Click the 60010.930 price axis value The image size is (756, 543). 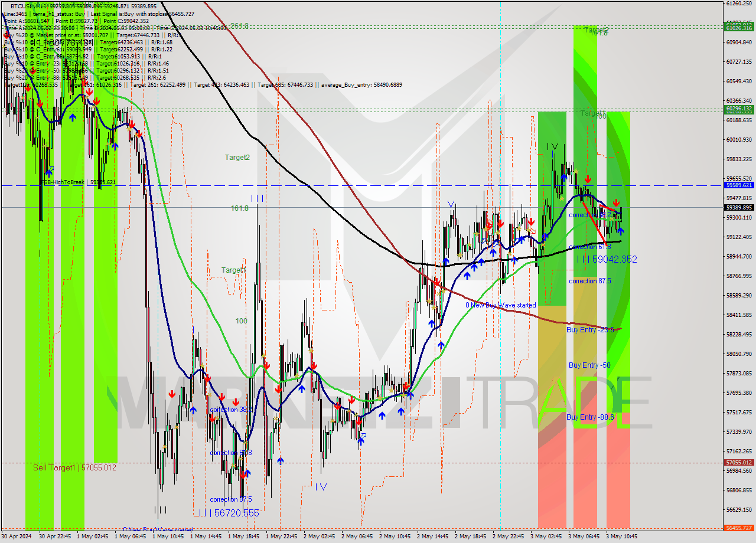(x=739, y=140)
